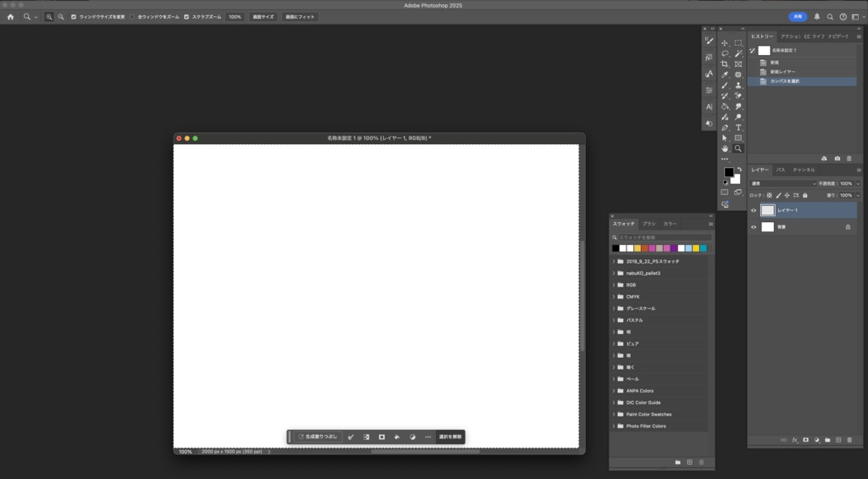
Task: Swap foreground and background colors arrow
Action: click(739, 170)
